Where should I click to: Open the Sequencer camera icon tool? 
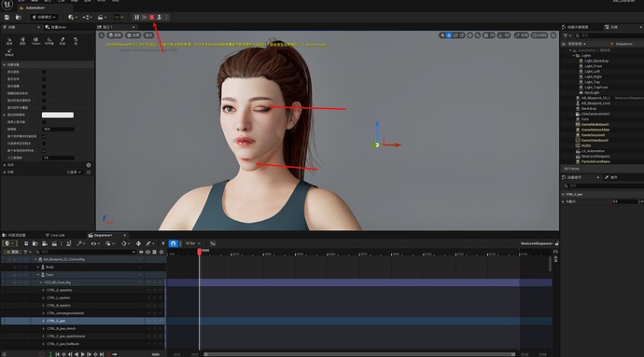pyautogui.click(x=45, y=243)
